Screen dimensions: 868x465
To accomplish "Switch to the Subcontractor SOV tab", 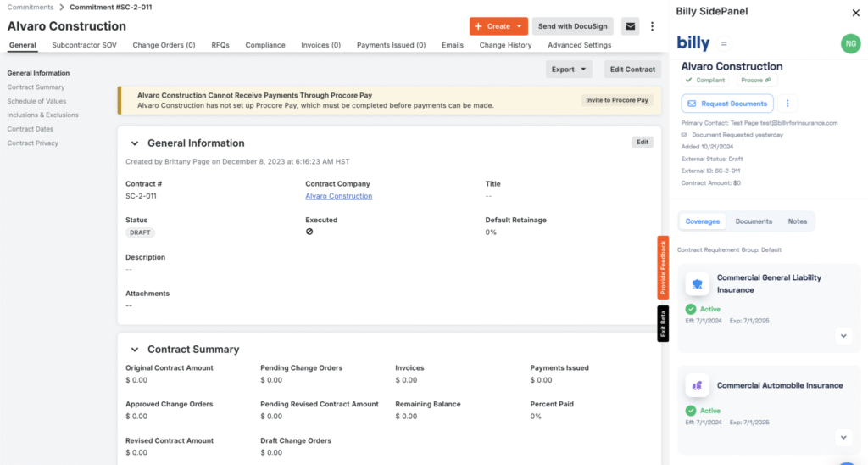I will [x=84, y=45].
